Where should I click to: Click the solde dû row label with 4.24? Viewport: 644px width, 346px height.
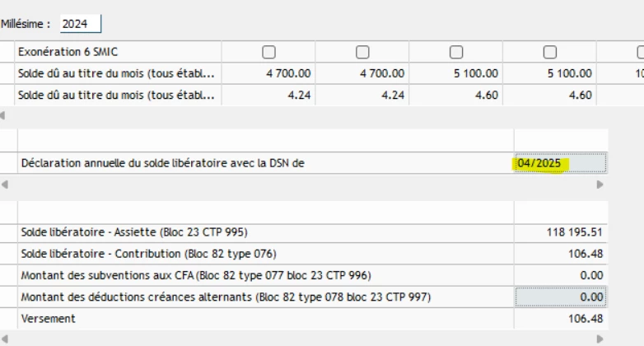coord(116,95)
